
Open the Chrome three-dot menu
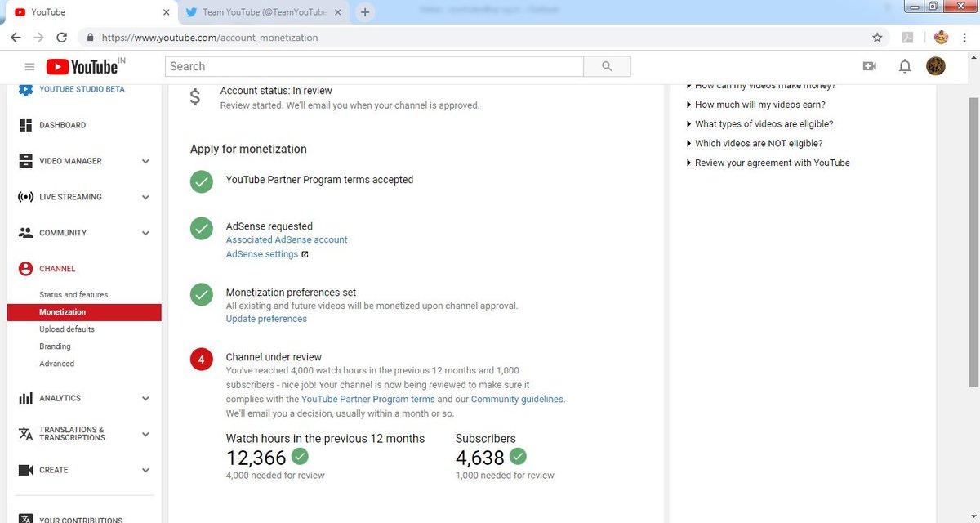pos(966,38)
